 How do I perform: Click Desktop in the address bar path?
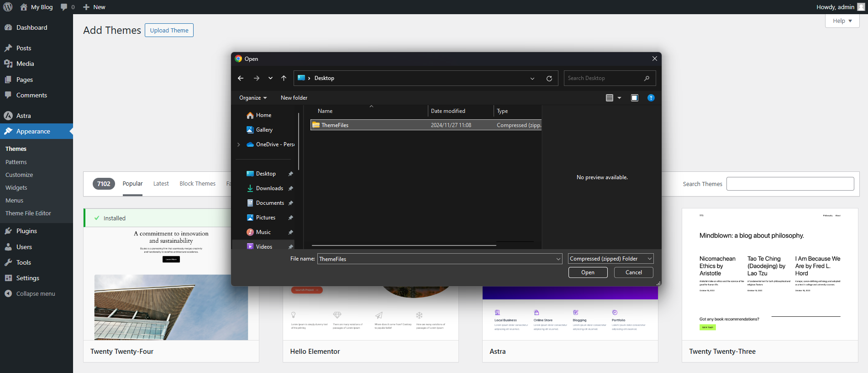[x=324, y=78]
